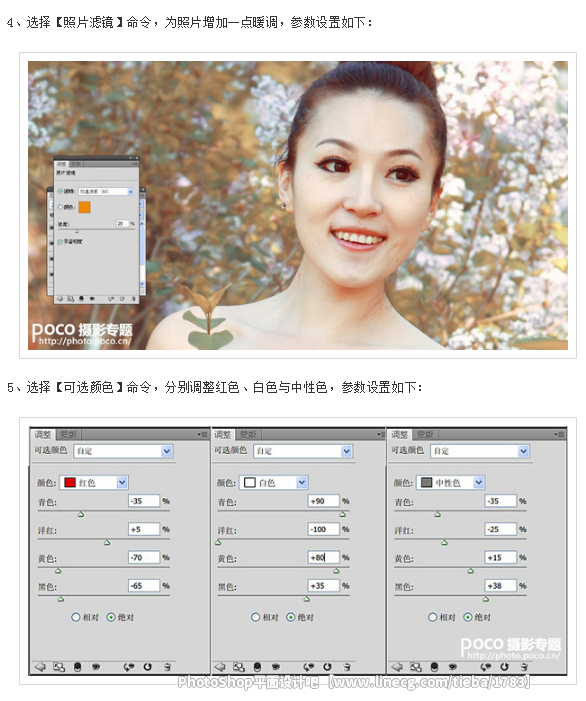The image size is (586, 701).
Task: Open panel menu icon of white panel
Action: coord(381,435)
